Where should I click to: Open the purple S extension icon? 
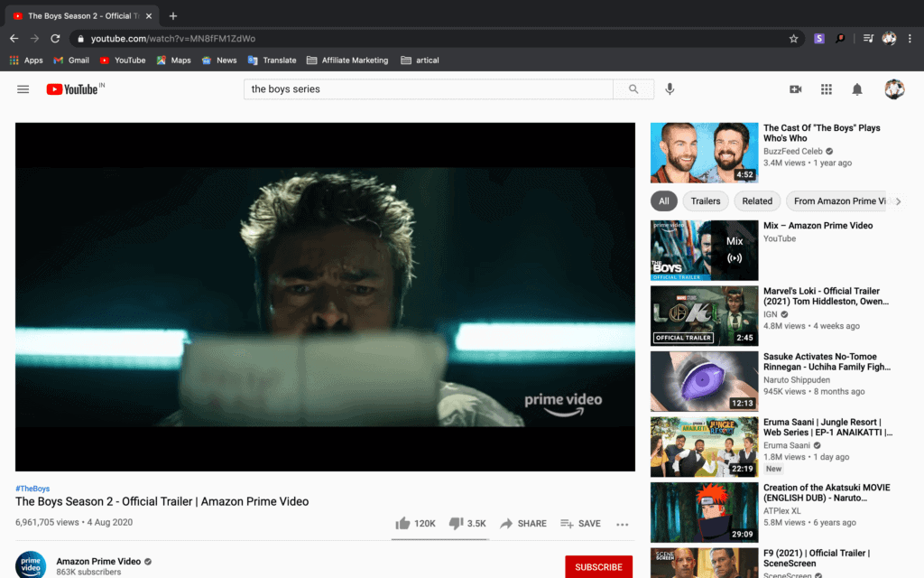click(x=819, y=38)
